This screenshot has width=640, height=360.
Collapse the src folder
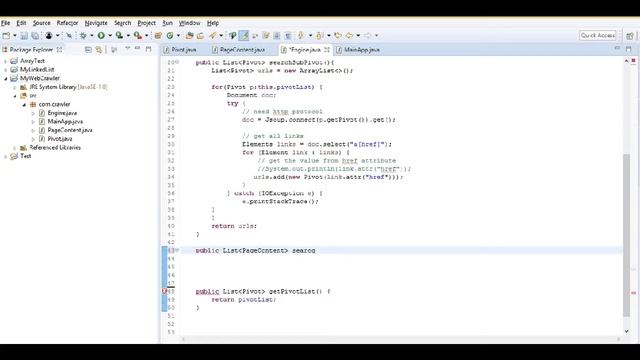coord(15,96)
